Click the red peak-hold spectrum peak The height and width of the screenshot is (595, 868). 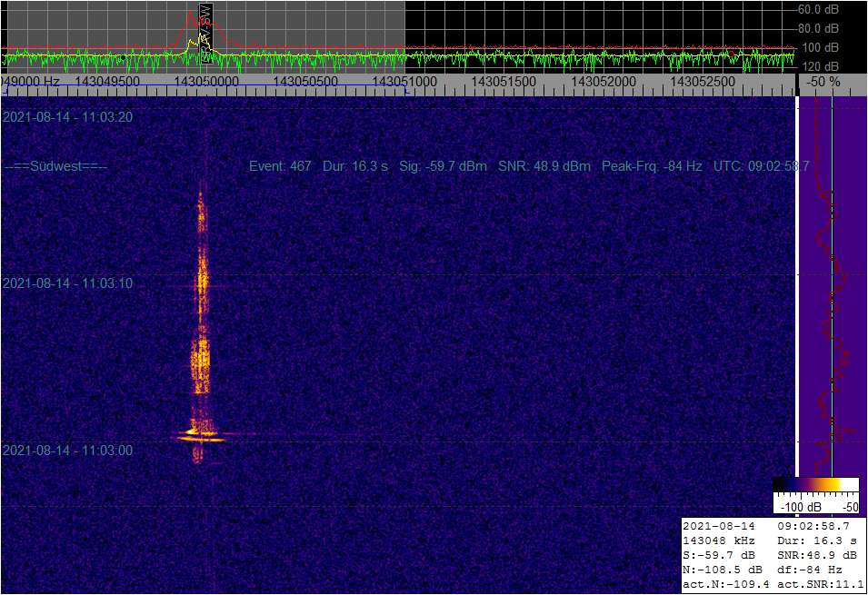[192, 15]
